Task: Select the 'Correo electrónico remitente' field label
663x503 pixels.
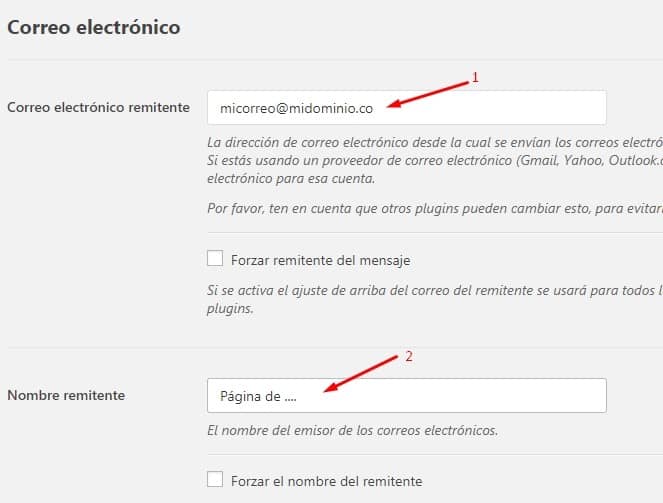Action: pyautogui.click(x=97, y=107)
